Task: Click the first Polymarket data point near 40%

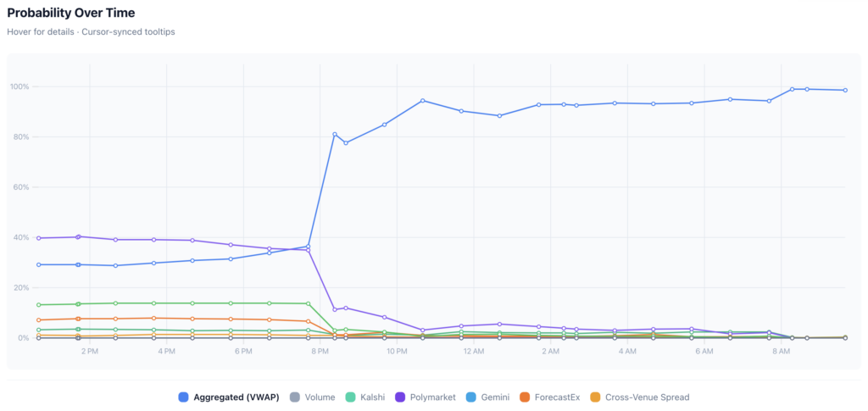Action: 40,238
